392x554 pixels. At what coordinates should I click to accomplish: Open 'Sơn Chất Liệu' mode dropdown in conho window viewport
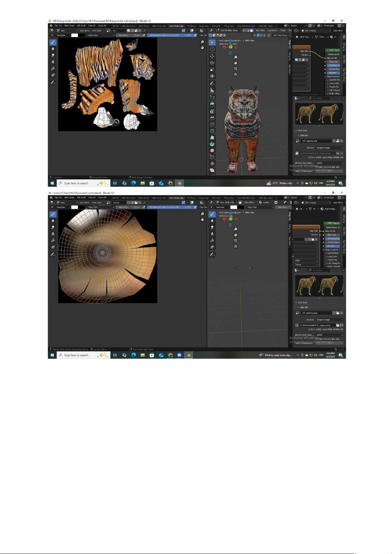point(226,203)
